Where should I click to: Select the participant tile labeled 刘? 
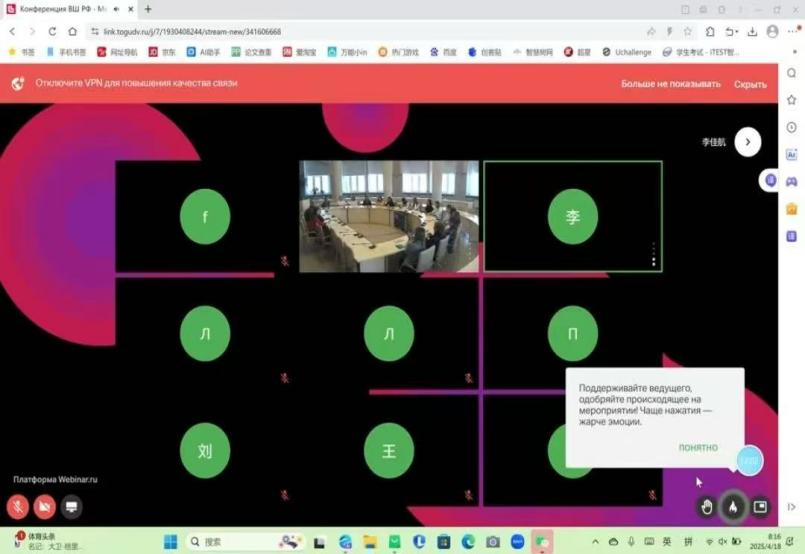(x=205, y=451)
